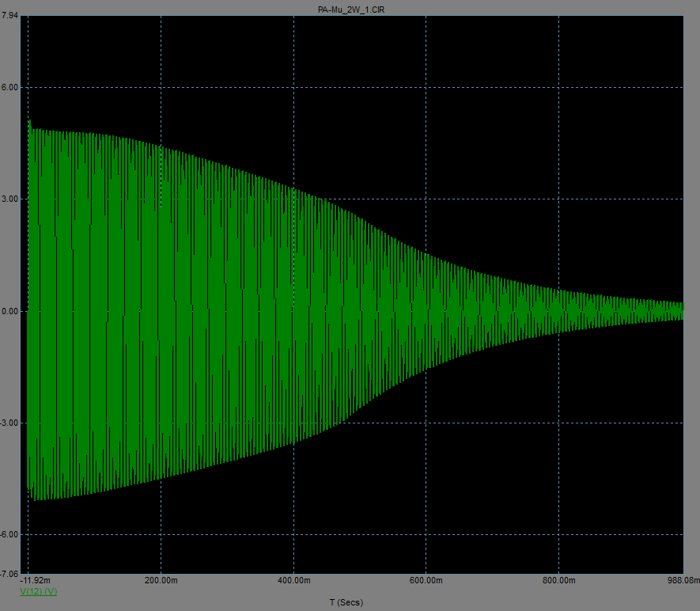Click grid intersection of -6.00 and 400.00m
Screen dimensions: 700x611
pyautogui.click(x=293, y=534)
